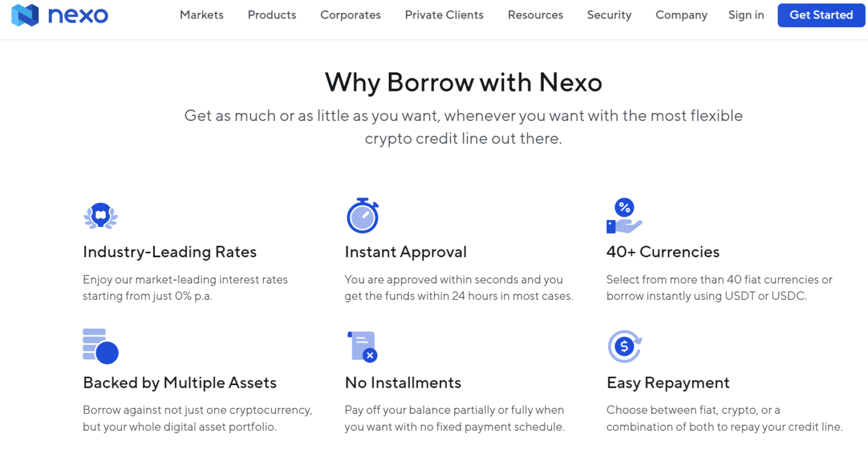868x450 pixels.
Task: Click the stopwatch Instant Approval icon
Action: coord(362,216)
